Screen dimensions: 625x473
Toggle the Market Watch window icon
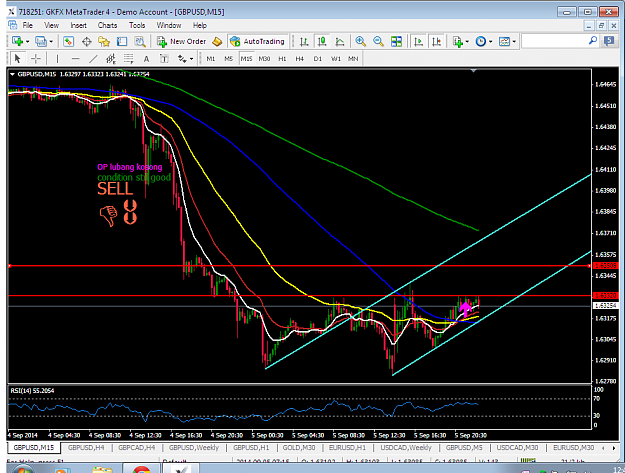tap(69, 41)
